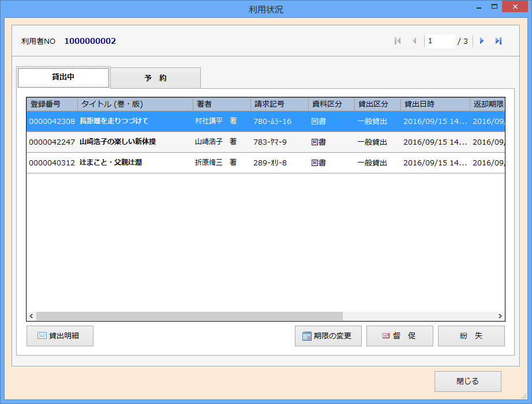Screen dimensions: 532x404
Task: Select row 辻まこと・父親辻潤
Action: 265,163
